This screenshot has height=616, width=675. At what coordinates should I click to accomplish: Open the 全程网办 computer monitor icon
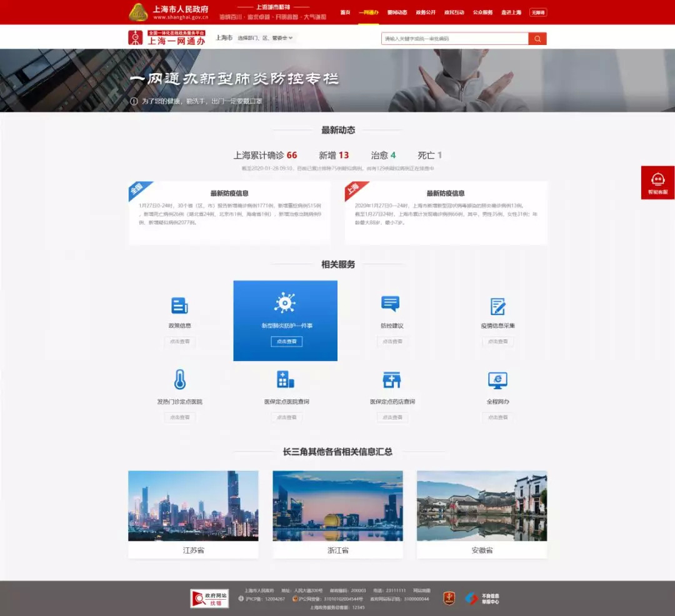click(x=497, y=379)
